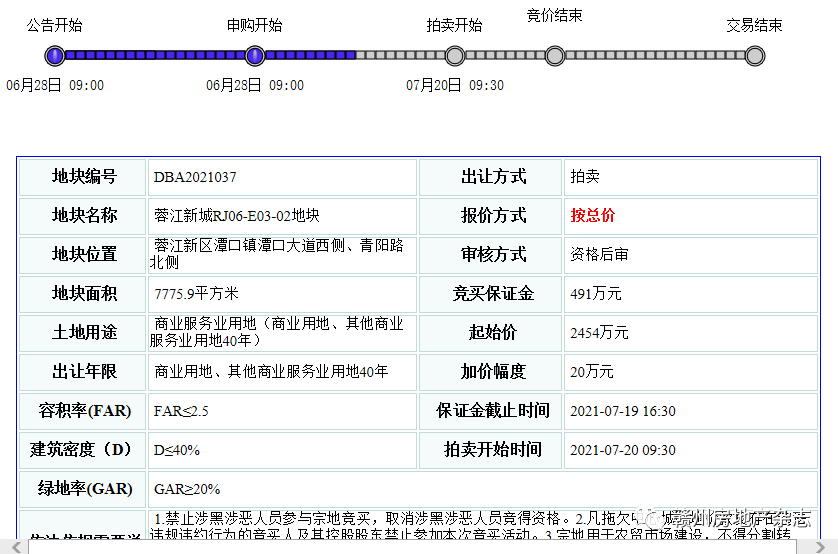Click the 491万元 deposit value
The image size is (838, 554).
click(x=595, y=293)
